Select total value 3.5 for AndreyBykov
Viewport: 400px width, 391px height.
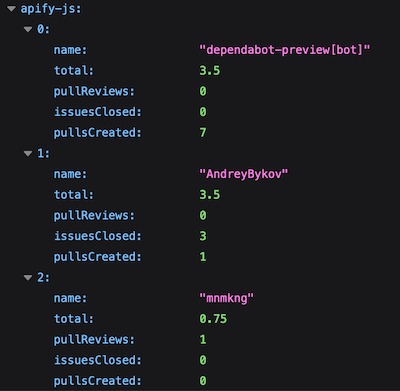point(210,195)
